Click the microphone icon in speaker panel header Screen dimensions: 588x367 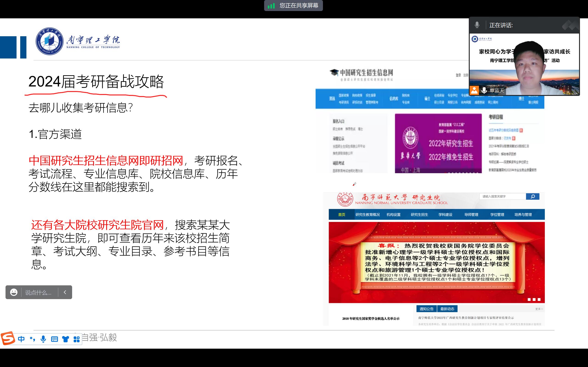click(477, 25)
